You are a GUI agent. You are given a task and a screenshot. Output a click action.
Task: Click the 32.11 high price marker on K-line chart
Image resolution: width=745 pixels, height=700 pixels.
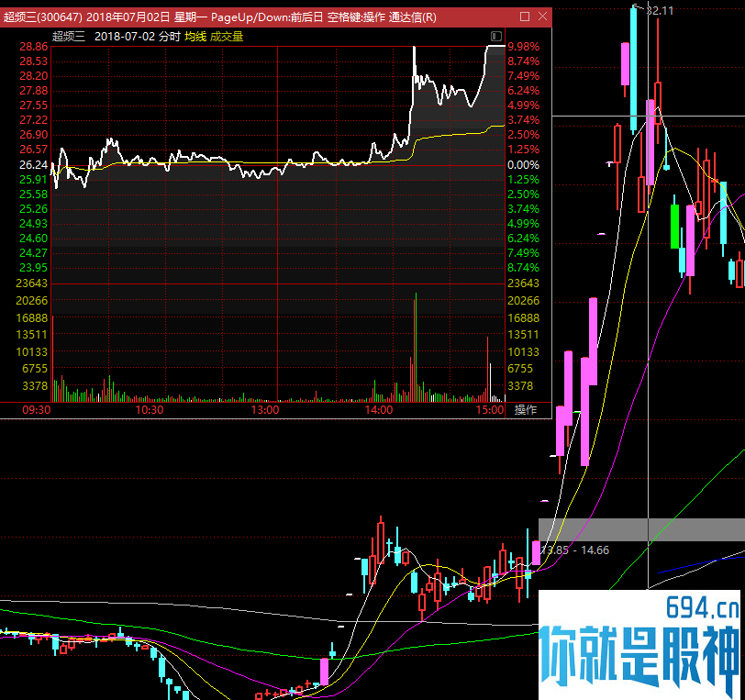[x=660, y=10]
